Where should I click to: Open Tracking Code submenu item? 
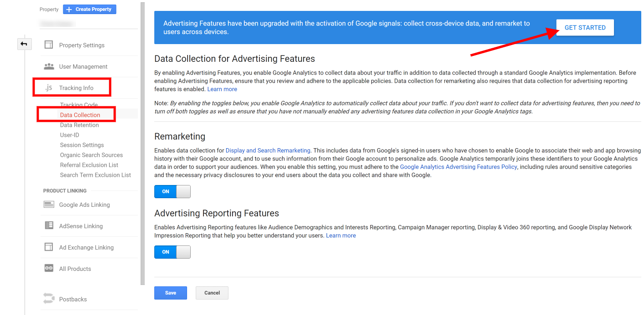click(79, 105)
